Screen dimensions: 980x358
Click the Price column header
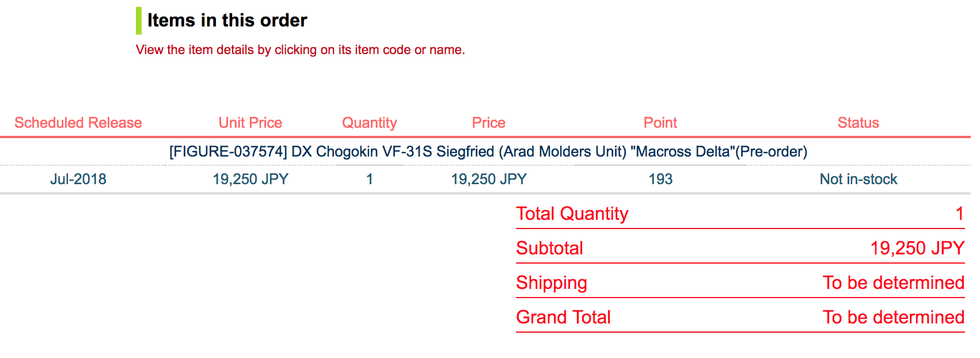click(489, 123)
